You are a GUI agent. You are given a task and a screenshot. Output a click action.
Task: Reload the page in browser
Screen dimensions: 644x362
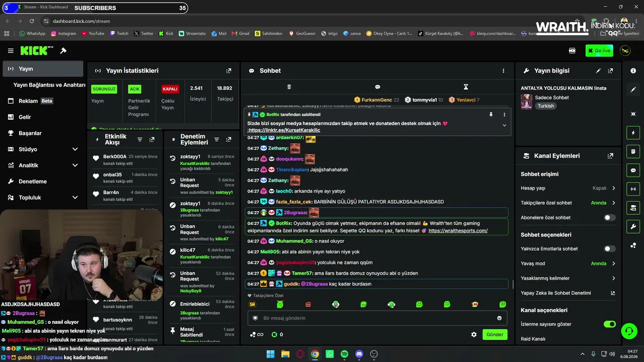tap(32, 21)
